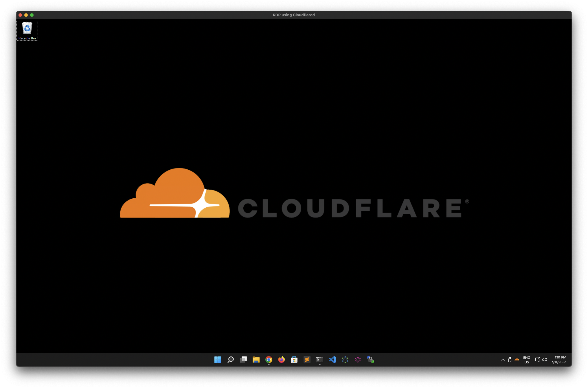
Task: Open the padlock remote-connection taskbar icon
Action: (x=371, y=360)
